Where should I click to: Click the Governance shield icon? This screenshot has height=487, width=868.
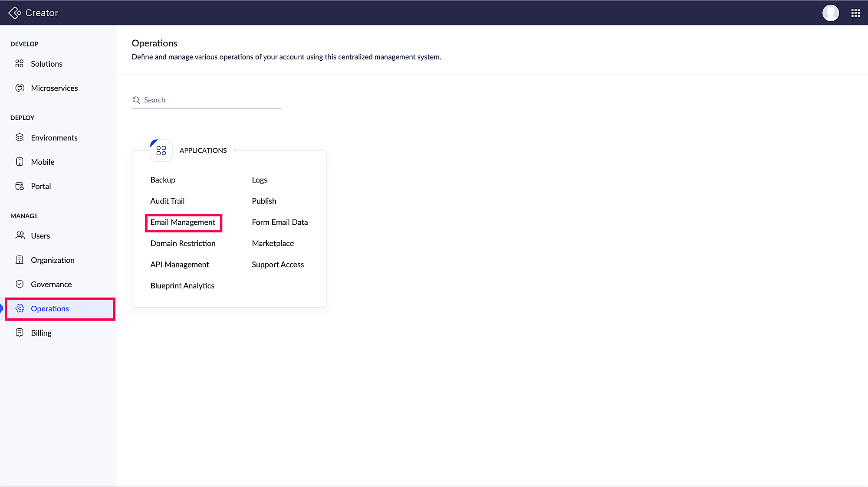(x=20, y=284)
